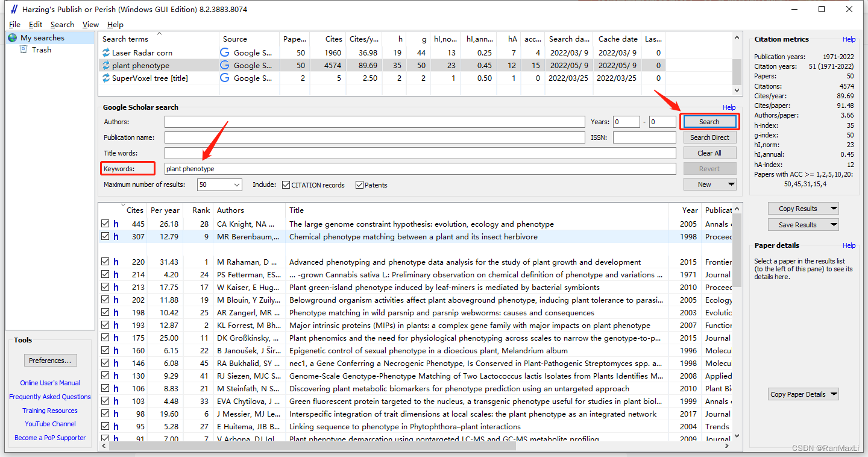Click h-index icon for PS Fetterman paper
This screenshot has height=457, width=868.
[116, 275]
